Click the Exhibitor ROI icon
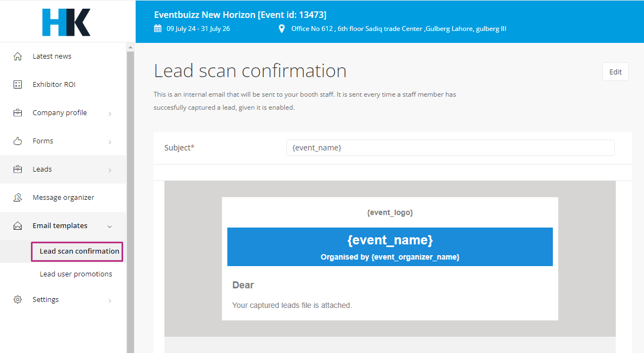644x353 pixels. pyautogui.click(x=18, y=85)
